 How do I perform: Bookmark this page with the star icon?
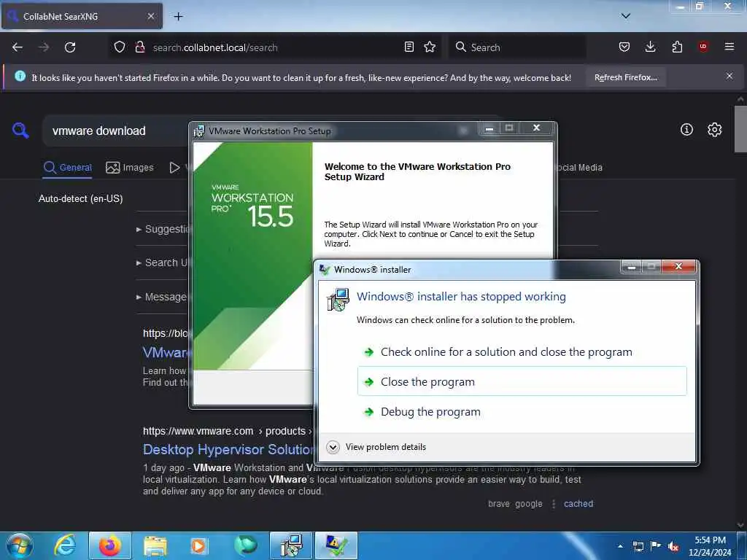430,47
